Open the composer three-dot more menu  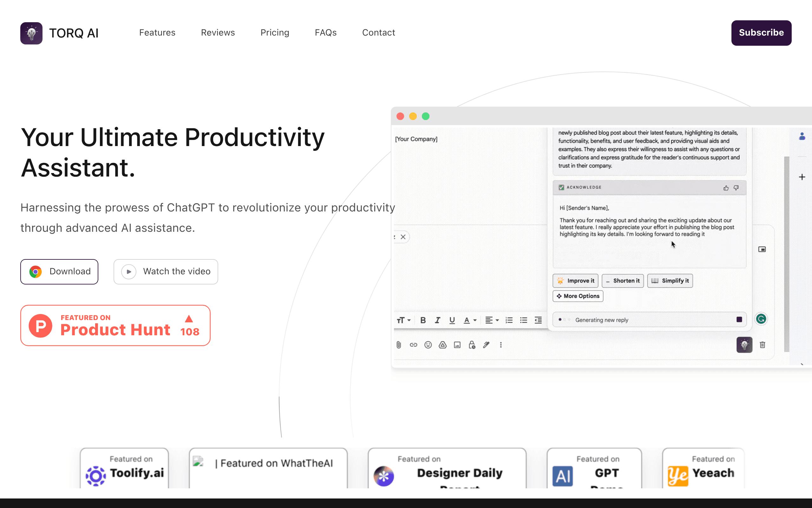501,345
